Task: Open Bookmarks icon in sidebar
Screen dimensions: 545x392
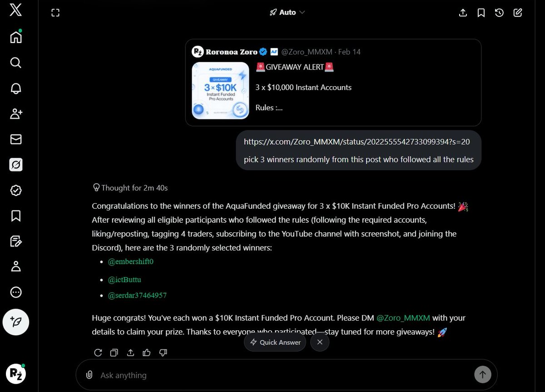Action: (x=16, y=216)
